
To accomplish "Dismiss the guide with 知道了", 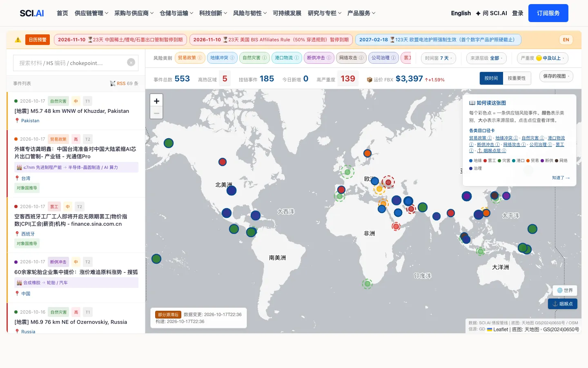I will tap(561, 178).
